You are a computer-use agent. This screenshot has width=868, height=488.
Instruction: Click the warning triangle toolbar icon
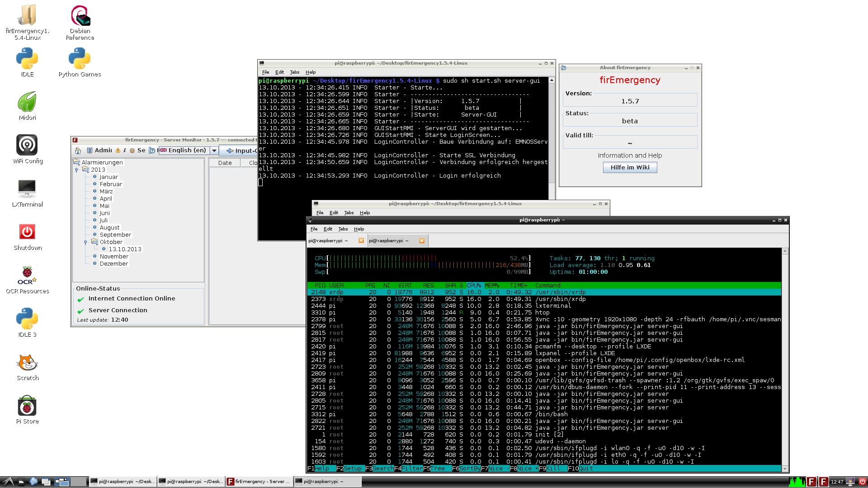point(118,150)
